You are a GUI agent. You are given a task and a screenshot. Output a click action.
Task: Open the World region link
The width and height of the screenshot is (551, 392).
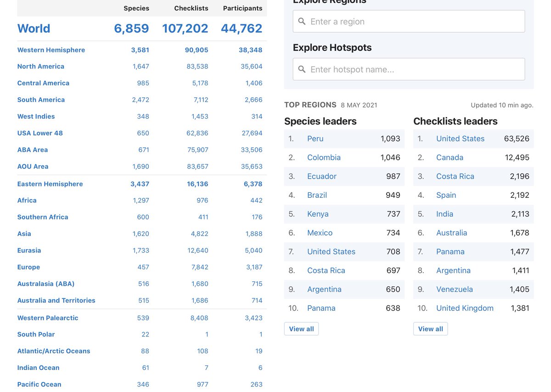pos(34,28)
